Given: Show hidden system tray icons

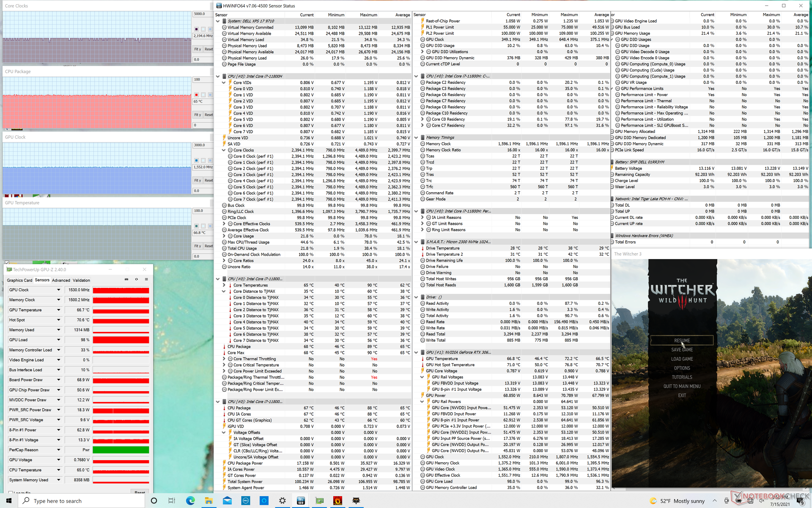Looking at the screenshot, I should pos(715,501).
